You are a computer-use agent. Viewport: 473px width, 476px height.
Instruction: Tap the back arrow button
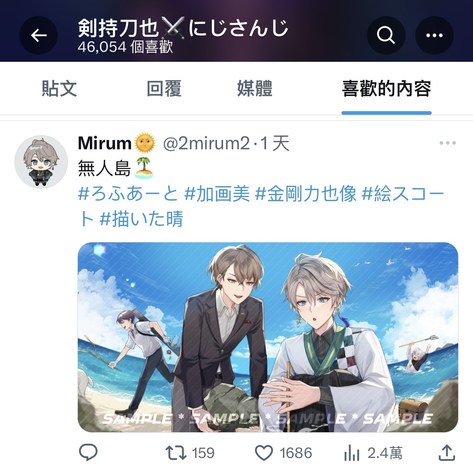(39, 35)
